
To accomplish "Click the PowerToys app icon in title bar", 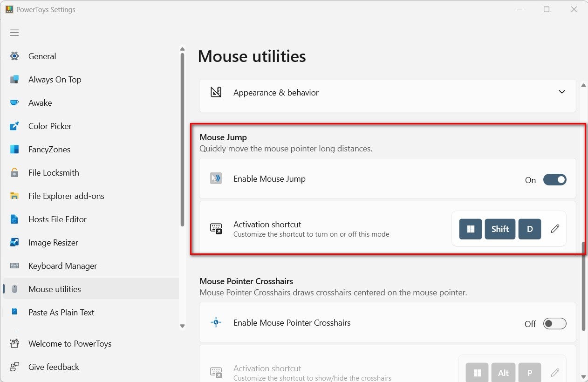I will click(x=9, y=9).
